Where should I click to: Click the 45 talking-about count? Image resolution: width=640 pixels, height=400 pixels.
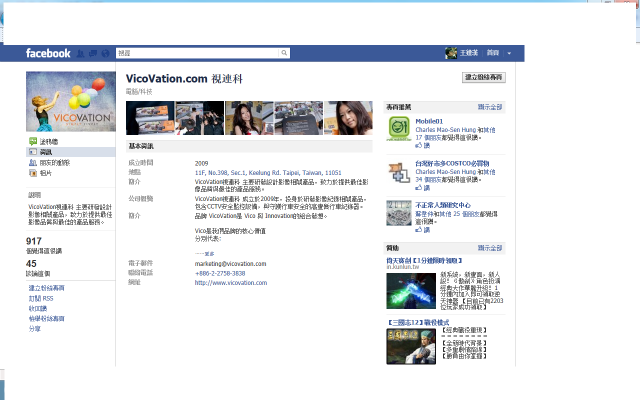[31, 264]
